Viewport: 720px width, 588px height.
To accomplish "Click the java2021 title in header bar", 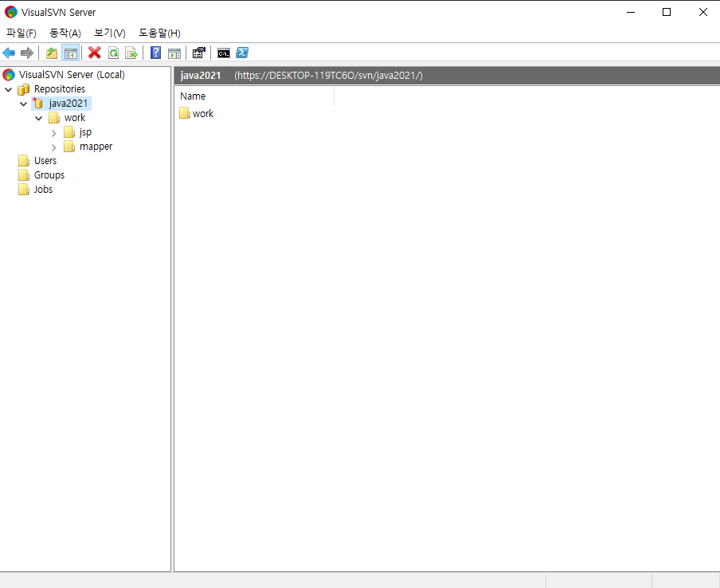I will [201, 76].
